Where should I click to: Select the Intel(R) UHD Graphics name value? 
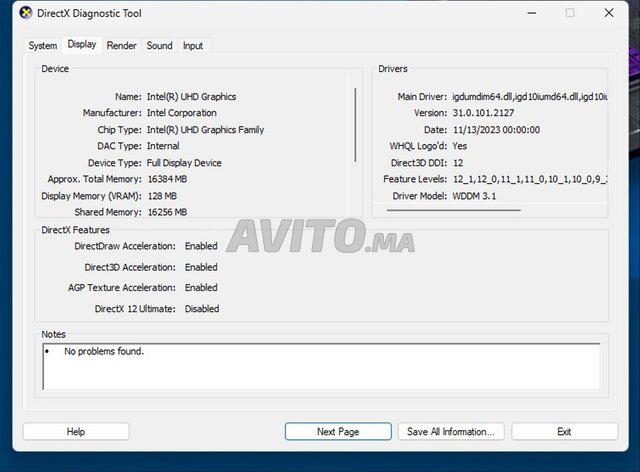[x=191, y=97]
